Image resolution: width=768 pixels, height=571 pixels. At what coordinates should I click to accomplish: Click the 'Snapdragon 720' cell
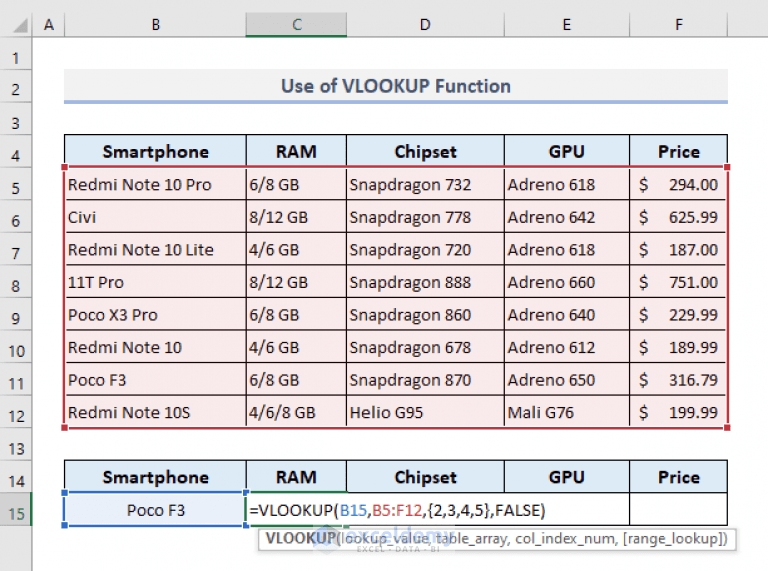pos(425,250)
